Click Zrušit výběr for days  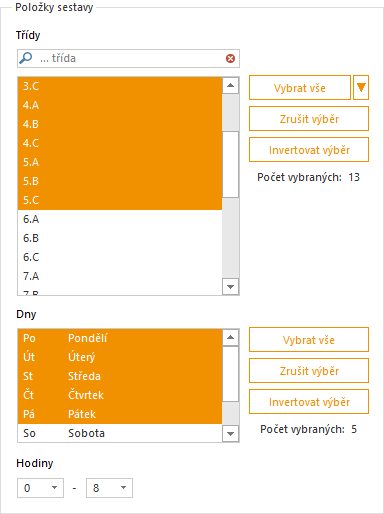pos(309,371)
